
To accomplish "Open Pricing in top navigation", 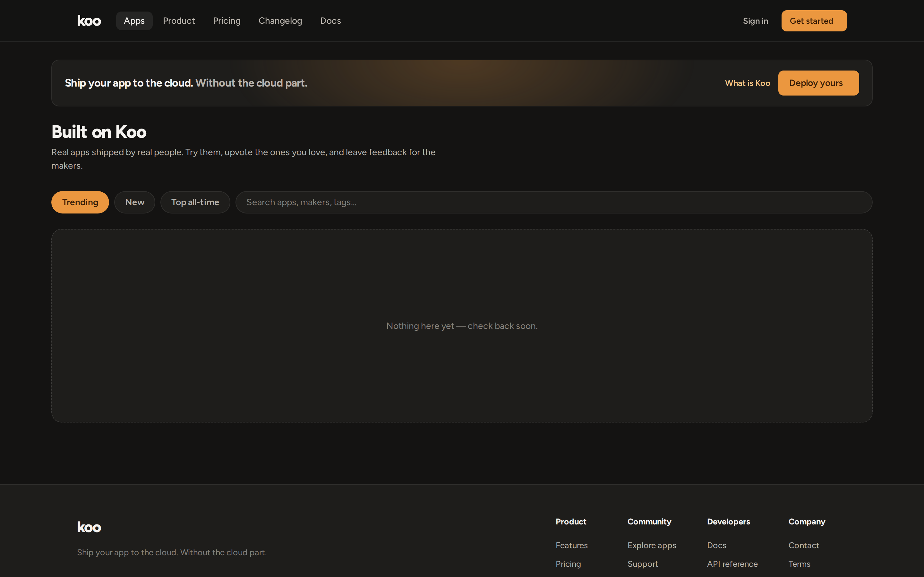I will [227, 21].
